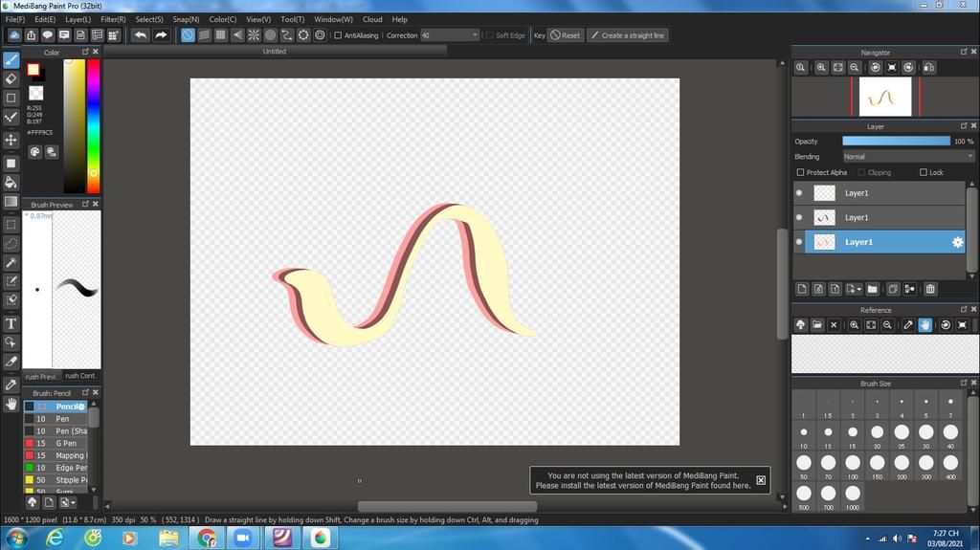Select the Bucket fill tool

click(11, 183)
